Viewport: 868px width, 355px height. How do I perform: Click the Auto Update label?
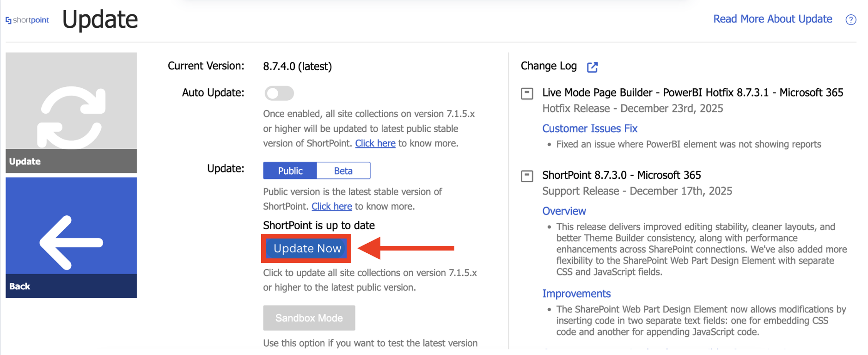(x=213, y=92)
